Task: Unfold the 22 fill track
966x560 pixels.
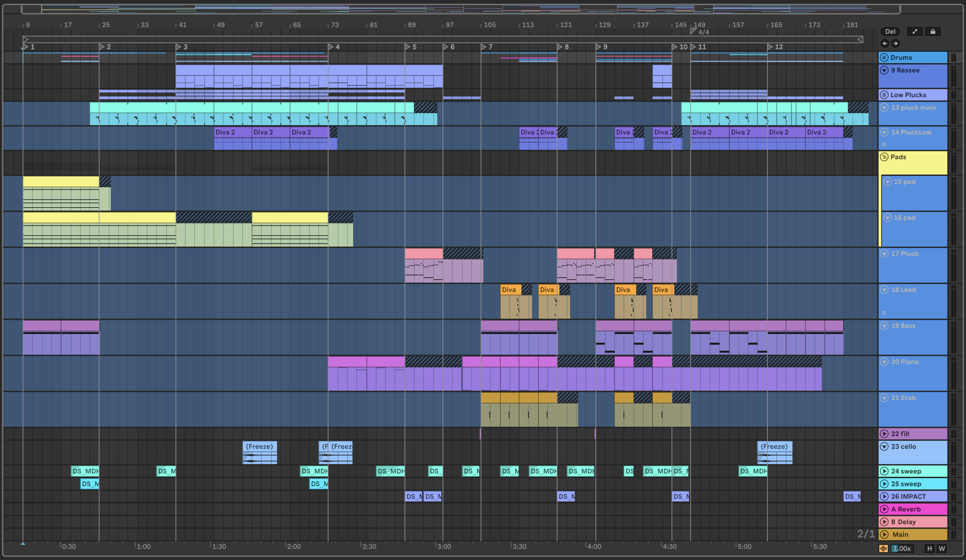Action: [884, 434]
